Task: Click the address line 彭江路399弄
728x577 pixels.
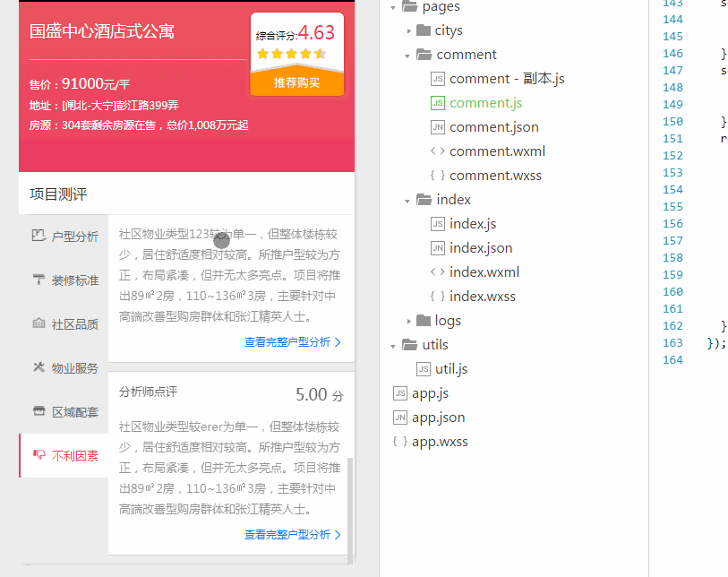Action: point(104,106)
